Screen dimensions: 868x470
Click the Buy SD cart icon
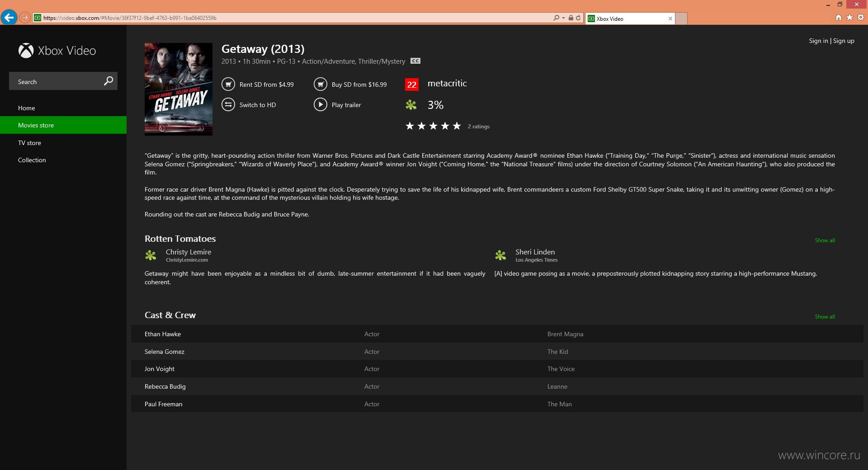point(321,85)
